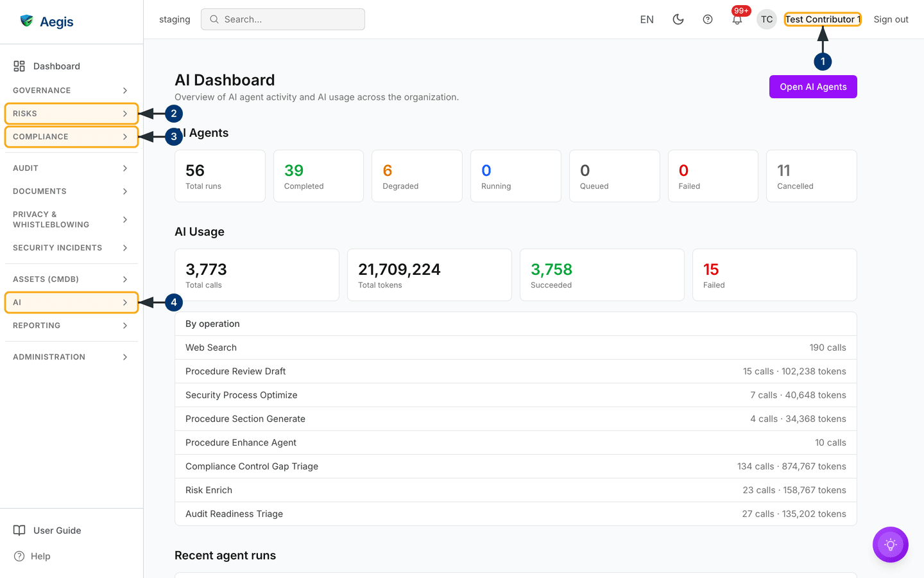Image resolution: width=924 pixels, height=578 pixels.
Task: Select the Risk Enrich row
Action: pyautogui.click(x=516, y=490)
